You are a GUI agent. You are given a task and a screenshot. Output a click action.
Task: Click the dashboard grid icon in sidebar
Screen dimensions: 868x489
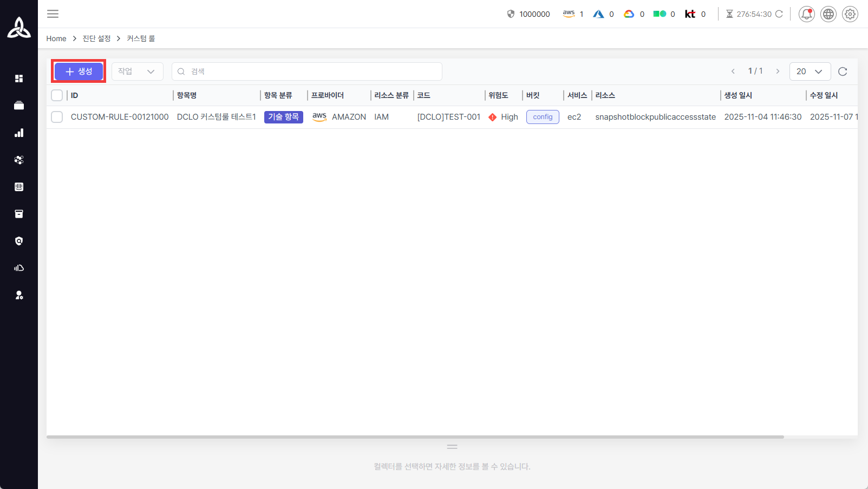pos(19,79)
